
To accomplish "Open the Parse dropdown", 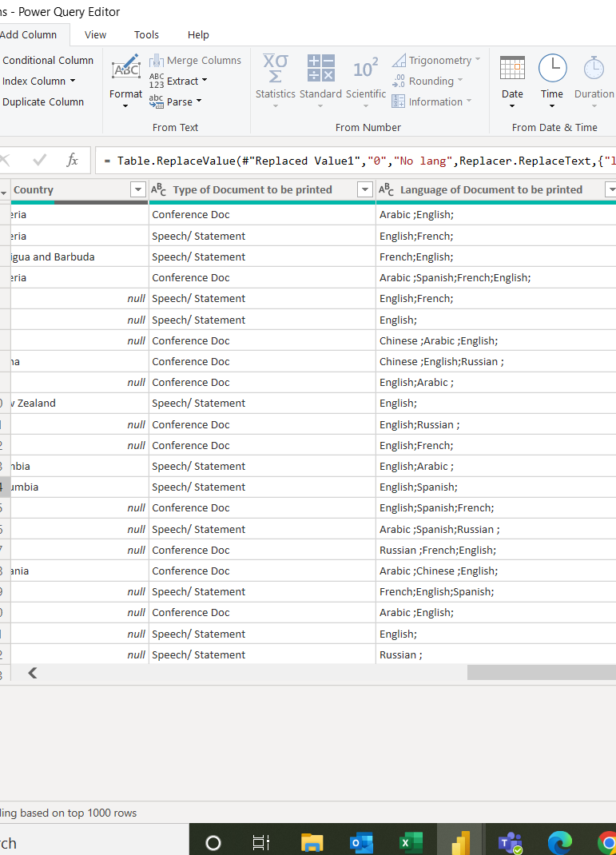I will coord(176,102).
